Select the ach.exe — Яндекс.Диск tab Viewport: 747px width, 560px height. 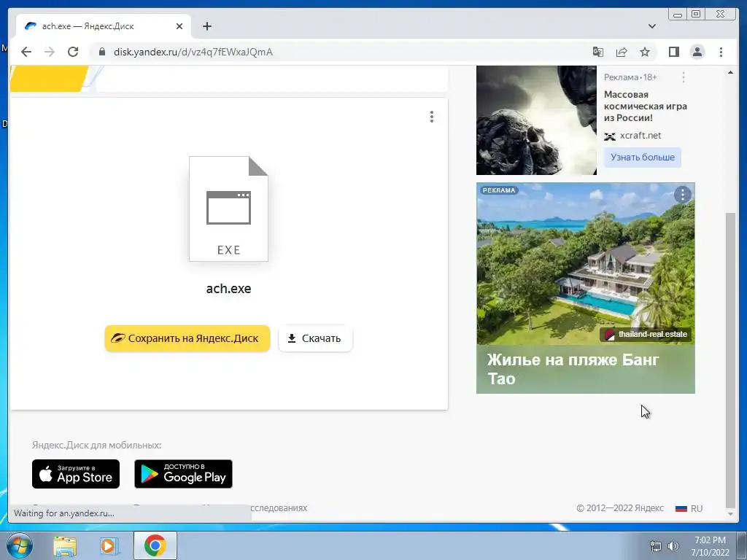click(x=104, y=26)
